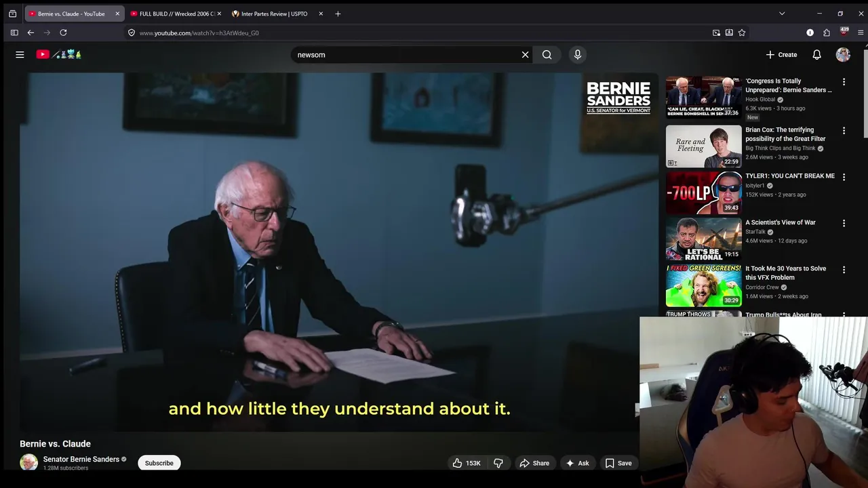Open the Extensions puzzle piece menu
Viewport: 868px width, 488px height.
(x=827, y=33)
